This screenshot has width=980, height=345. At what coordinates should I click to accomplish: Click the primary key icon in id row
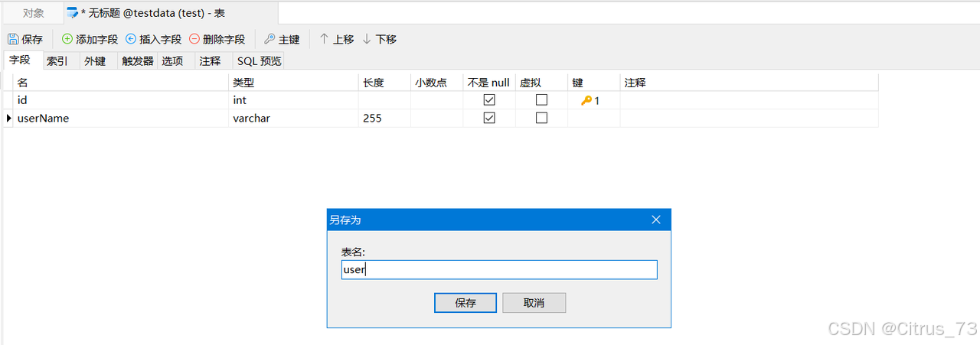click(x=586, y=100)
